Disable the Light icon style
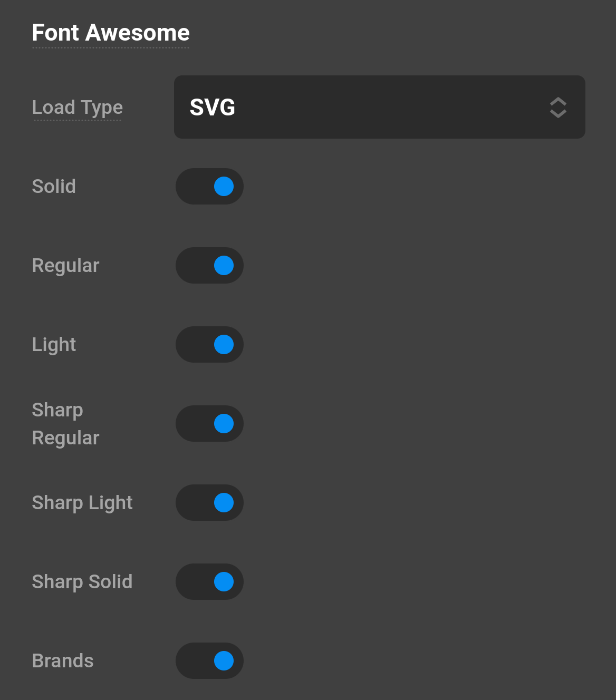Viewport: 616px width, 700px height. pyautogui.click(x=209, y=344)
